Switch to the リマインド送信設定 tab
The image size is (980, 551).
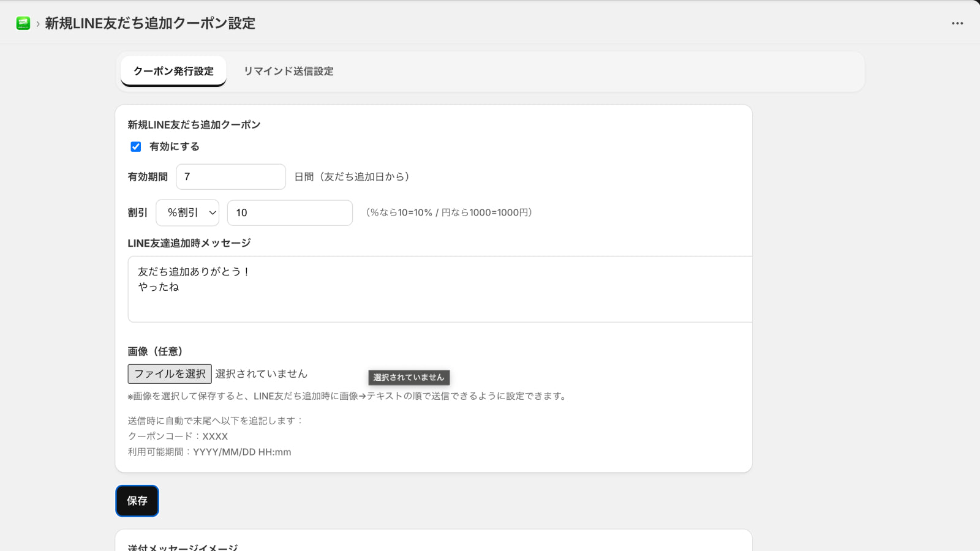288,71
